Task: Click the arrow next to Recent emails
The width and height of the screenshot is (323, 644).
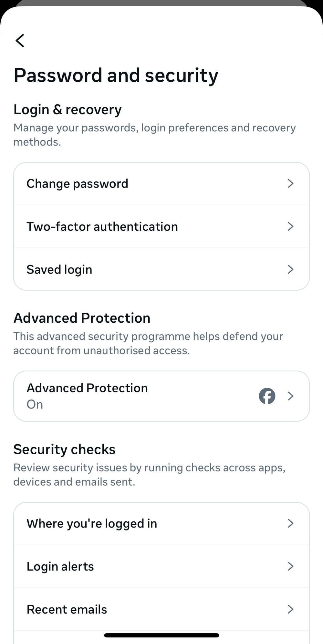Action: point(290,609)
